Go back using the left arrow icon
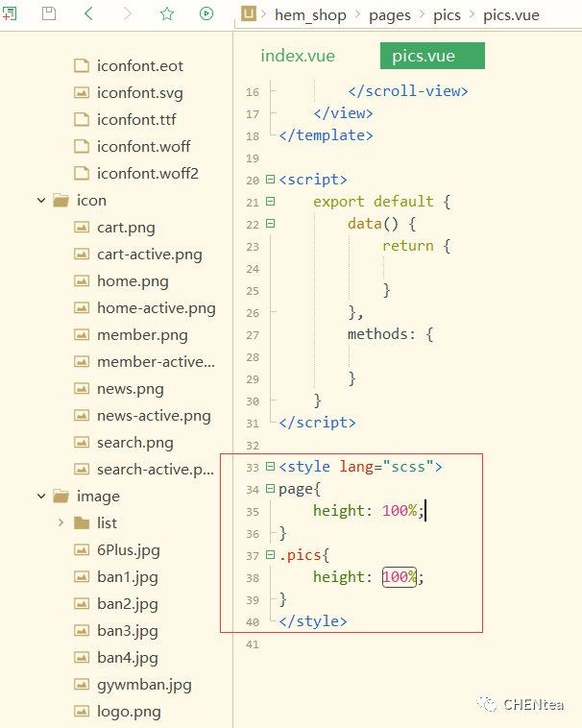Viewport: 582px width, 728px height. pos(88,13)
